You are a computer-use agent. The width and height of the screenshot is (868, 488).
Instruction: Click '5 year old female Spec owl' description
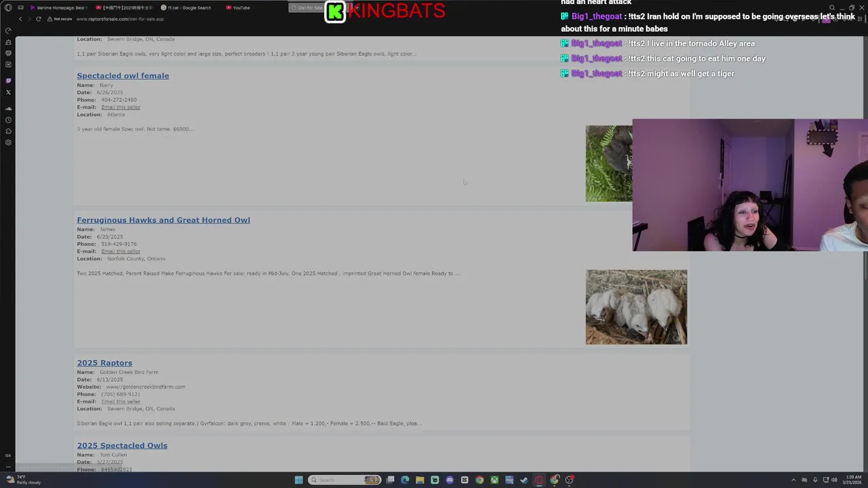[135, 129]
